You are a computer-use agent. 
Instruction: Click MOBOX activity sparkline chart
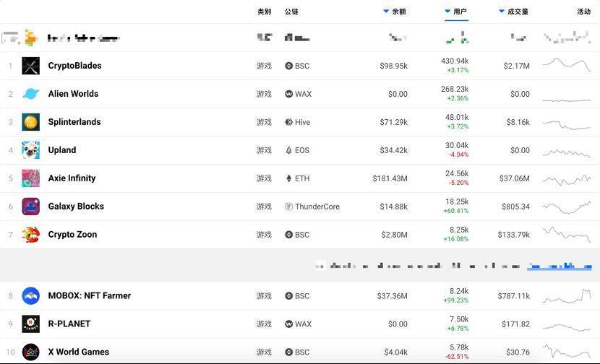[567, 296]
